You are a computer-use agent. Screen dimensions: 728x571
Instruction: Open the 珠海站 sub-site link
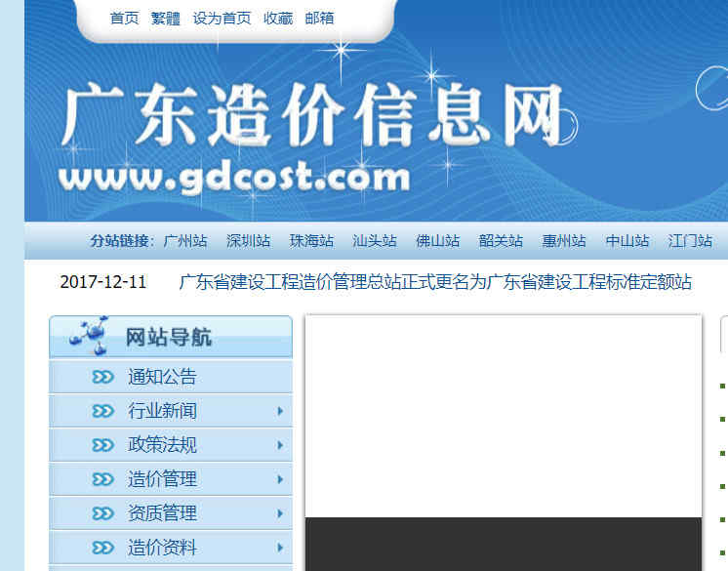[311, 241]
